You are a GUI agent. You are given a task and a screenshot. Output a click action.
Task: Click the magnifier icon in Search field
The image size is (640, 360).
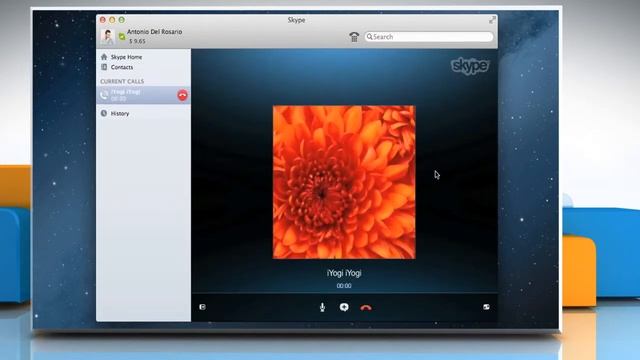tap(369, 37)
